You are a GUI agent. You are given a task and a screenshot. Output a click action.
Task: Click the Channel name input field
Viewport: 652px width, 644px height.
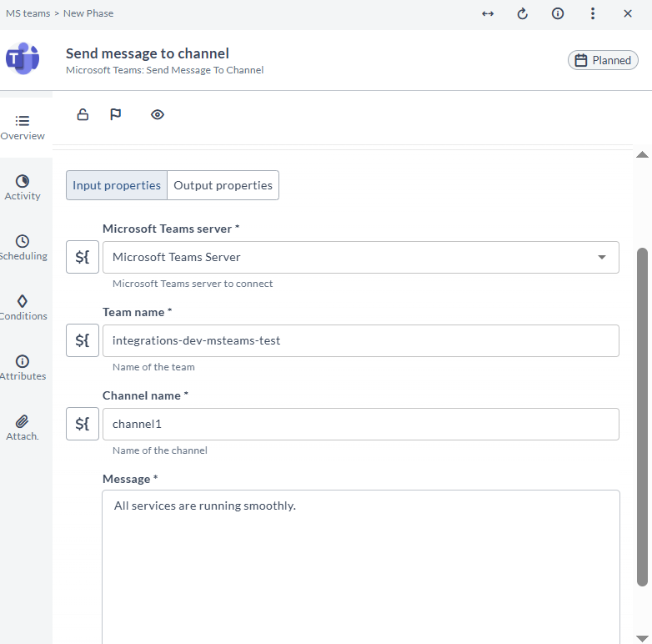pyautogui.click(x=360, y=424)
